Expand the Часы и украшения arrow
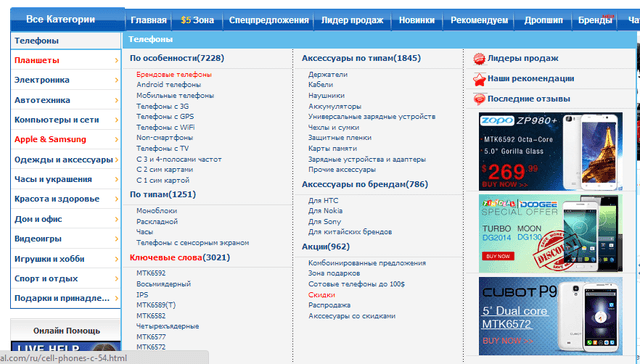The image size is (640, 364). click(116, 180)
